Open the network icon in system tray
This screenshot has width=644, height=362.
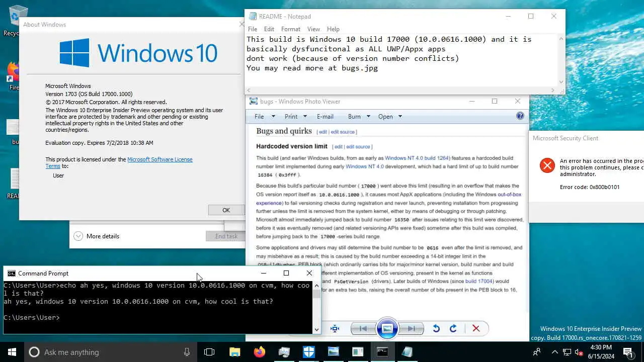[567, 352]
